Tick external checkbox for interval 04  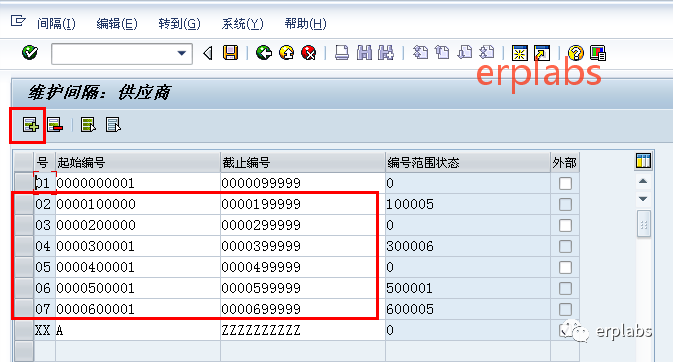565,246
